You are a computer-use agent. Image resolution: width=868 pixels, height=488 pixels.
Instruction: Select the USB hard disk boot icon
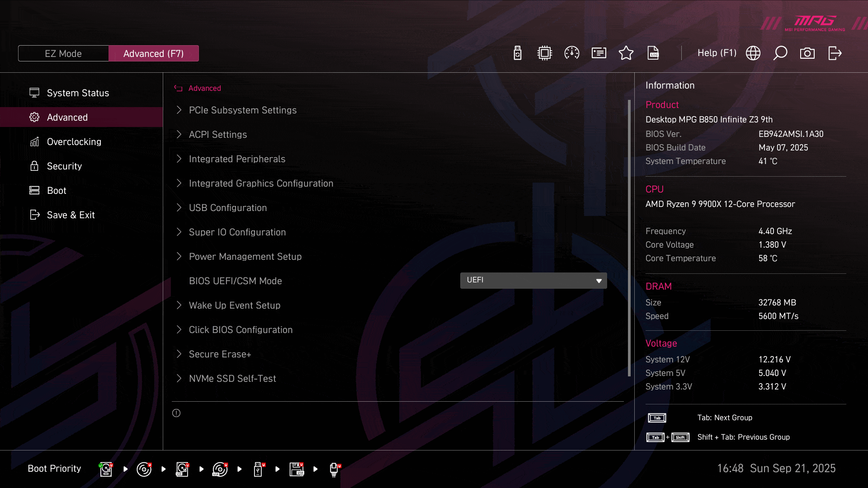(182, 469)
